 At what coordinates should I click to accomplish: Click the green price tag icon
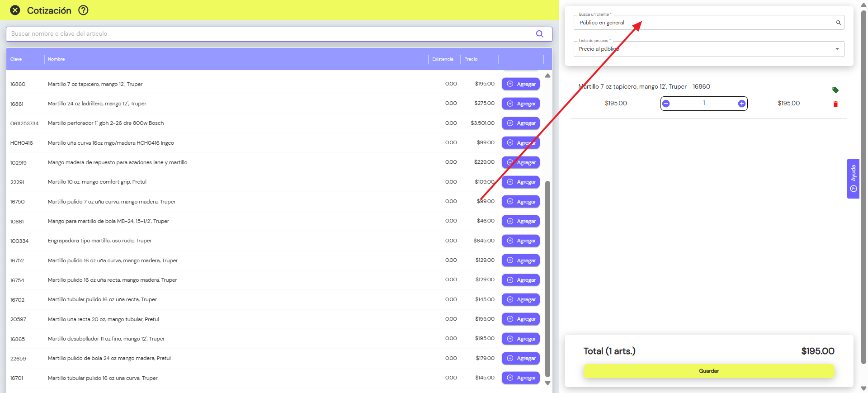(x=835, y=90)
